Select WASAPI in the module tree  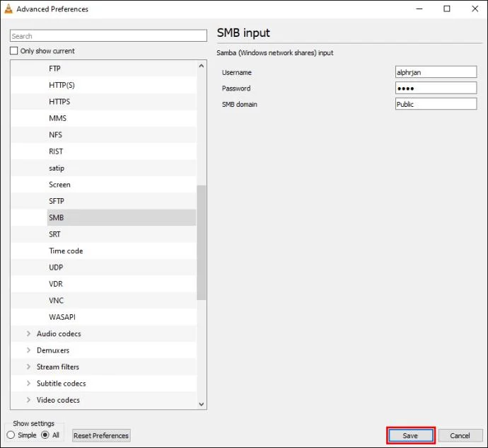[x=62, y=317]
